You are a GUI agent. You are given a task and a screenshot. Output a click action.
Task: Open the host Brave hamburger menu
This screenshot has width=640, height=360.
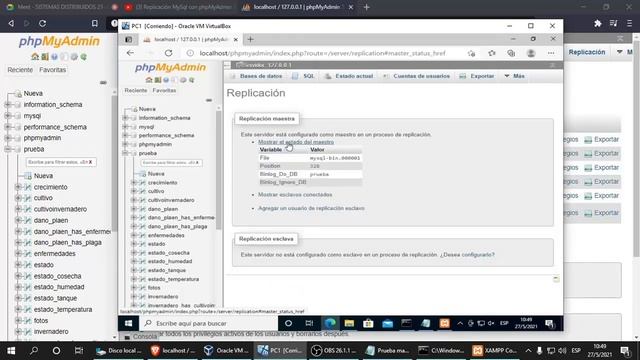point(629,24)
